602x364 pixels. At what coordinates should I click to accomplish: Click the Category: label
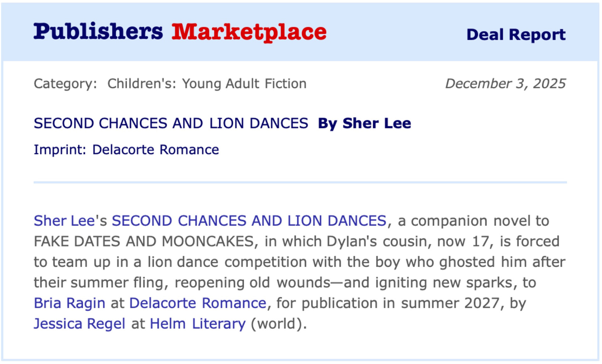click(x=65, y=84)
